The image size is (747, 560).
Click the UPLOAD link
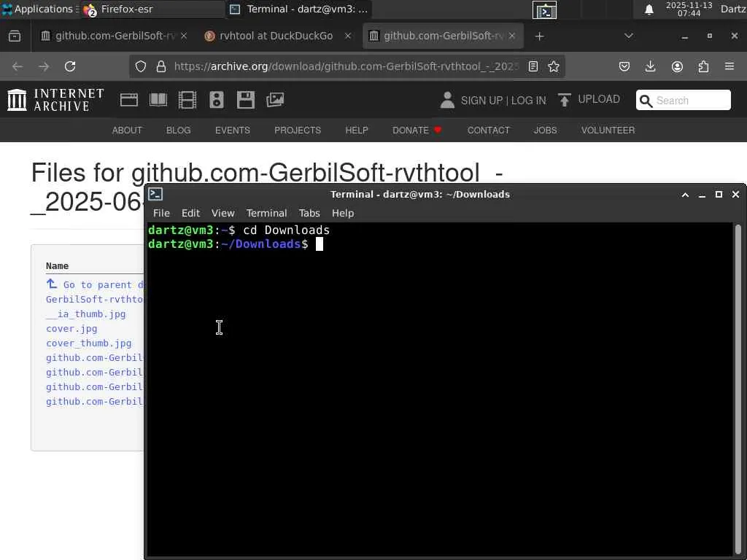click(599, 99)
